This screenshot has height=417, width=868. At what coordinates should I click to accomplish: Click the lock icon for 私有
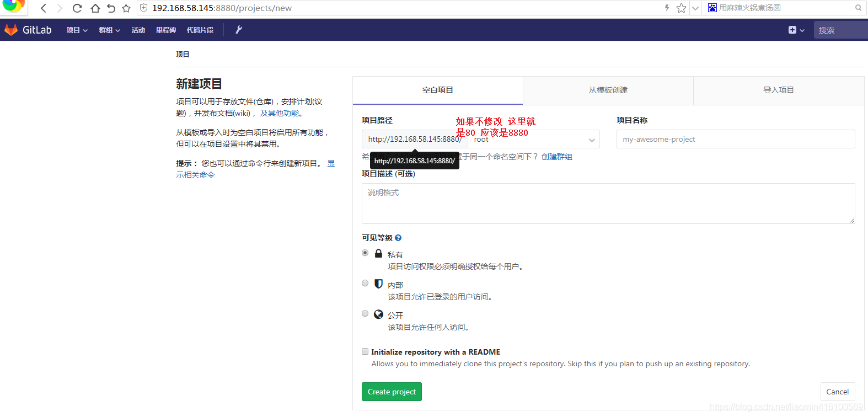click(x=378, y=253)
